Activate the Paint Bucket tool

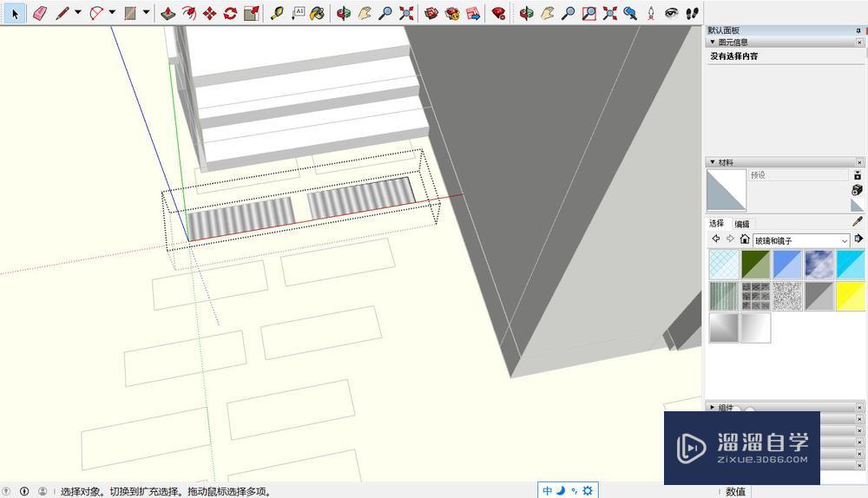(x=317, y=13)
